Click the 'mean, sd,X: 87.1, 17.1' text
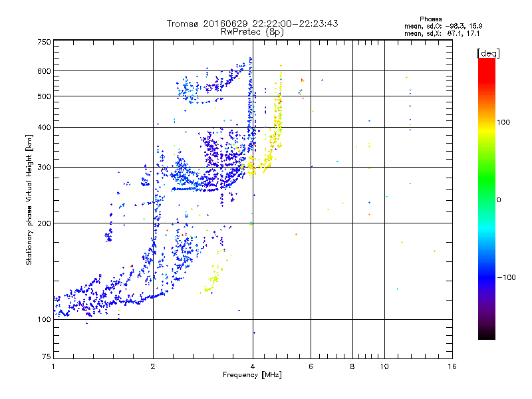Screen dimensions: 532x399 442,33
